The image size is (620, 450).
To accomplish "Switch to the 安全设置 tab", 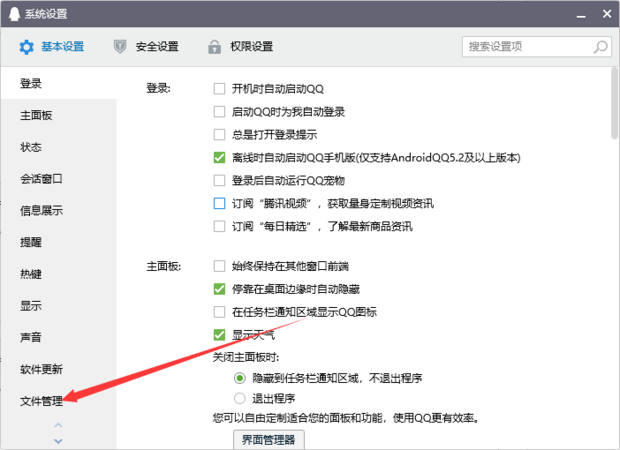I will pyautogui.click(x=146, y=47).
